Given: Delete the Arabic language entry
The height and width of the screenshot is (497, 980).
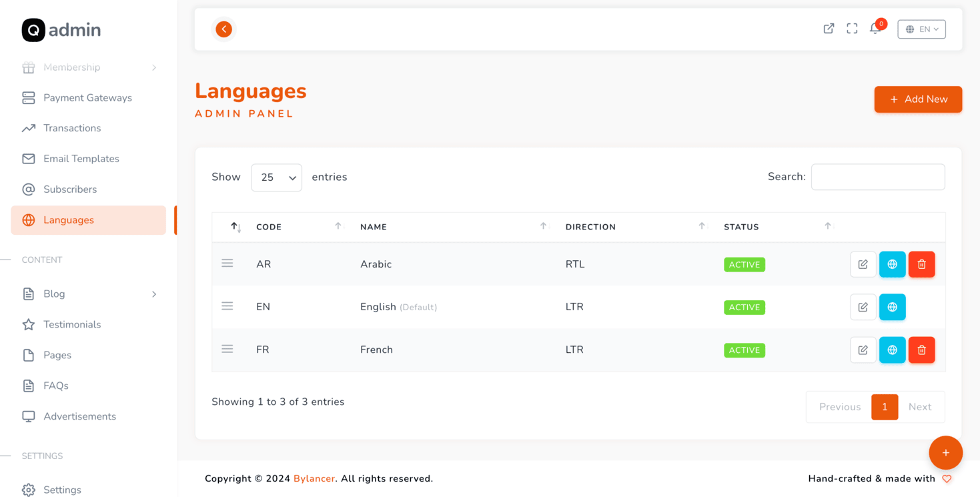Looking at the screenshot, I should click(x=921, y=264).
